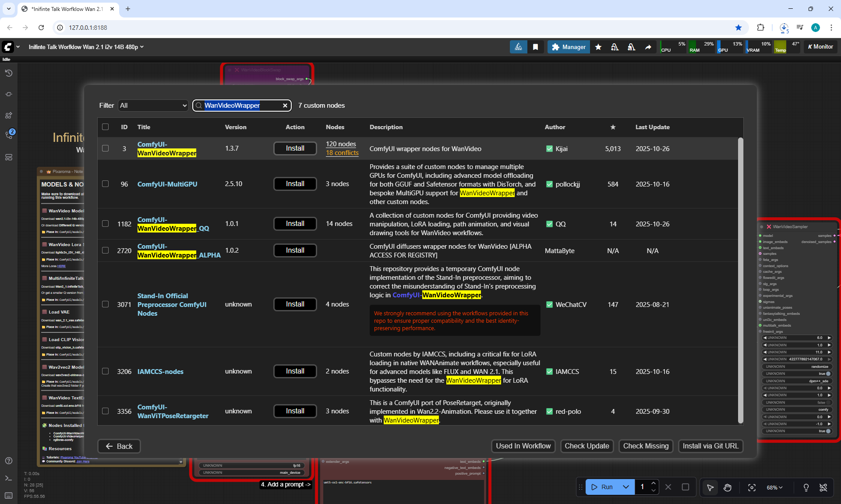
Task: Select the hand pan tool
Action: click(727, 487)
